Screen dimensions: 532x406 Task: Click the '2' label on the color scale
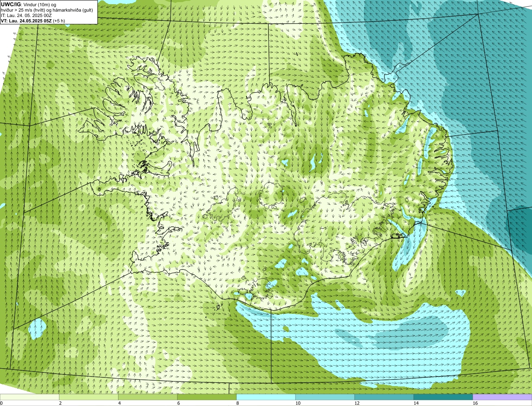click(60, 403)
